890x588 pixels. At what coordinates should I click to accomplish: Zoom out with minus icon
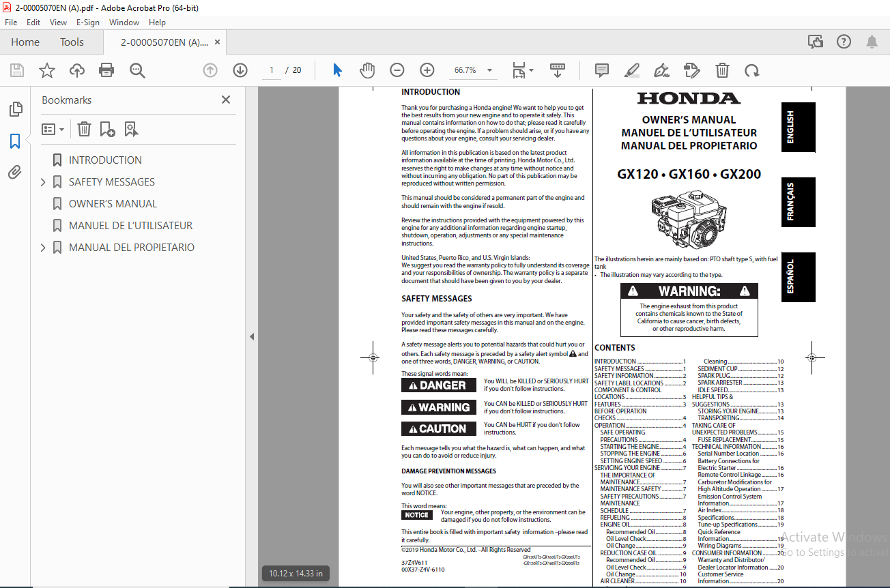pyautogui.click(x=397, y=70)
